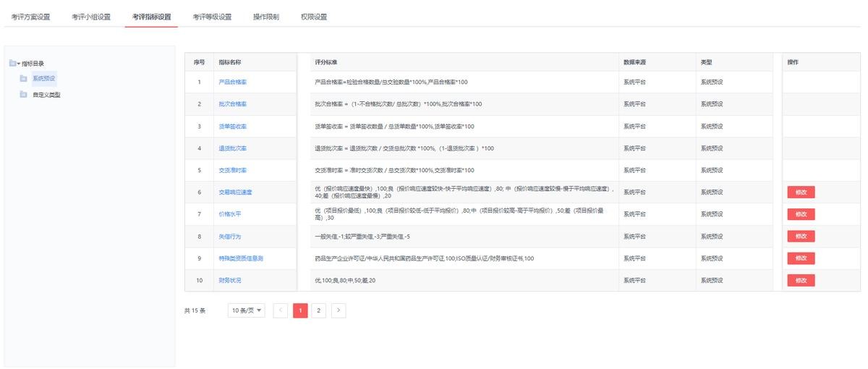Click 修改 button for 交易响应速度 row

(x=801, y=192)
